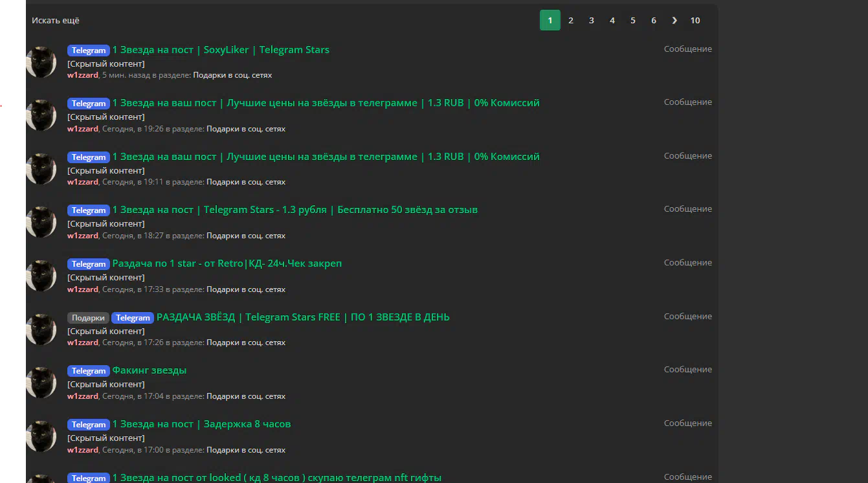Click the Сегодня, в 17:04 timestamp
The height and width of the screenshot is (483, 868).
coord(133,396)
